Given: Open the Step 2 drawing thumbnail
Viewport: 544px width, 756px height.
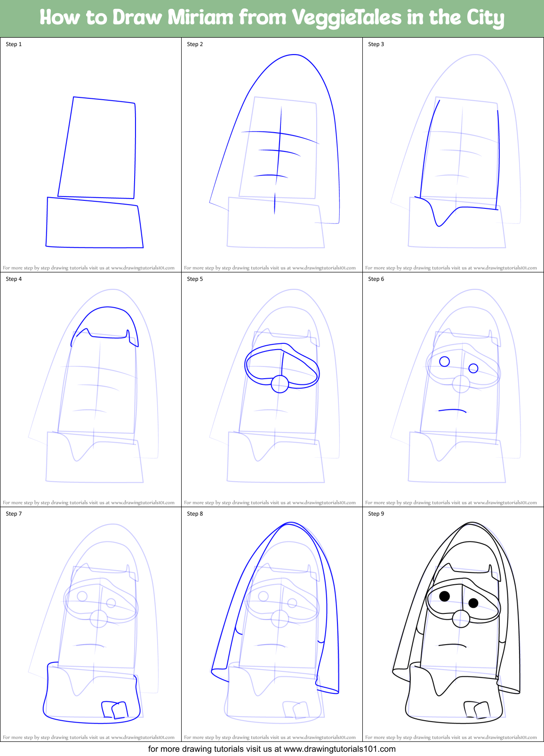Looking at the screenshot, I should [272, 155].
